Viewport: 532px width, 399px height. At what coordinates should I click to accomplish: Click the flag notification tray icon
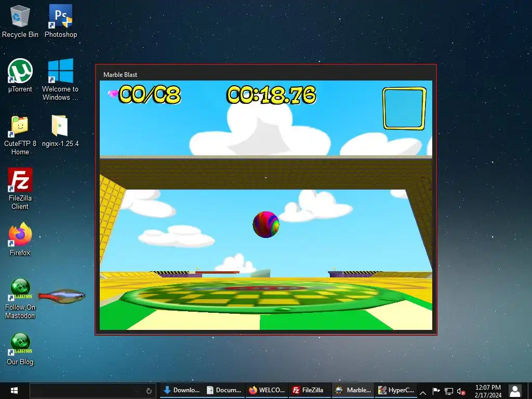pyautogui.click(x=436, y=391)
